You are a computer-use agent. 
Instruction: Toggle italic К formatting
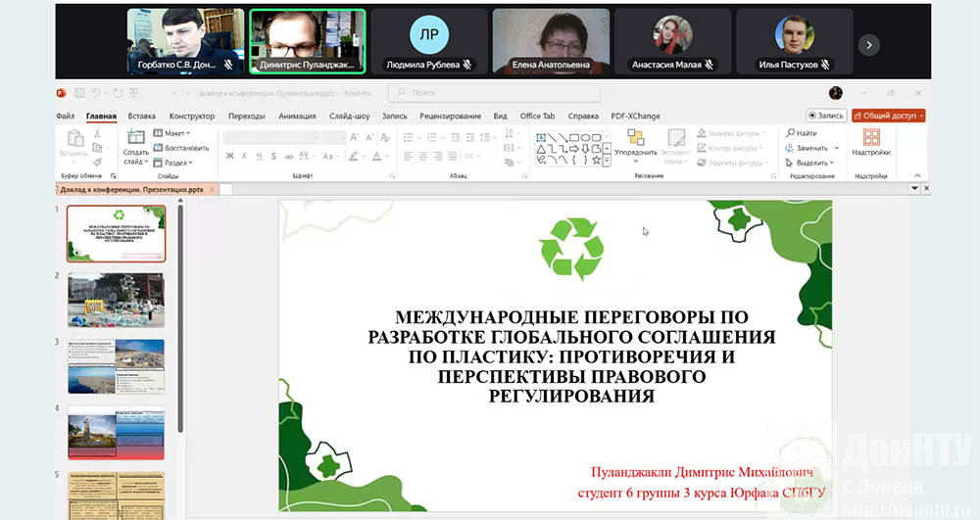(x=244, y=156)
